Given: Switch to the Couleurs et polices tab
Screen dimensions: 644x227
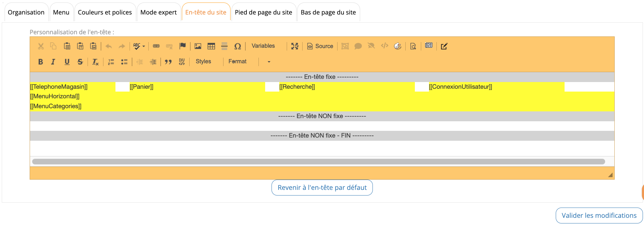Looking at the screenshot, I should pyautogui.click(x=105, y=12).
